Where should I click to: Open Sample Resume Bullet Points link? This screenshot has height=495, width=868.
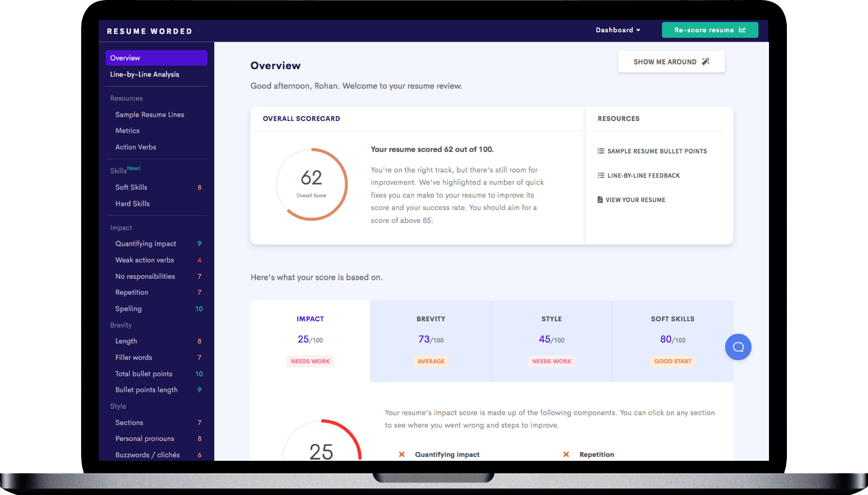pyautogui.click(x=657, y=151)
